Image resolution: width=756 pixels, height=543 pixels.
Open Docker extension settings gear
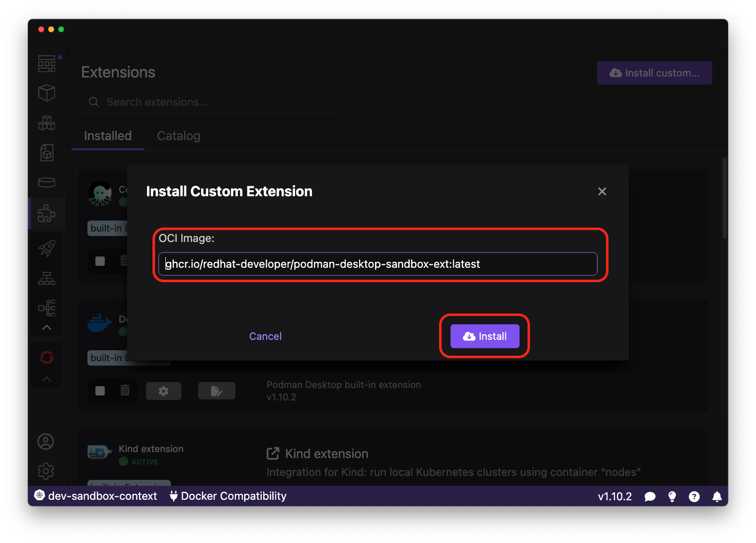163,391
